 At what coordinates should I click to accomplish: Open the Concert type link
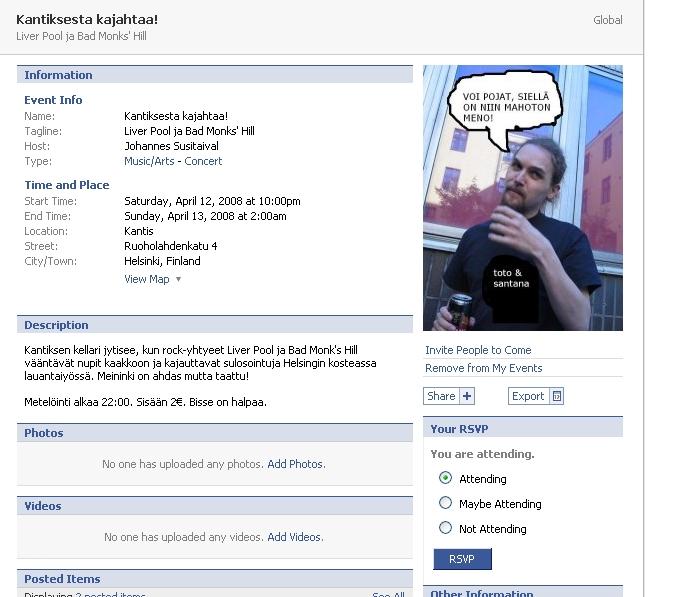pos(203,161)
